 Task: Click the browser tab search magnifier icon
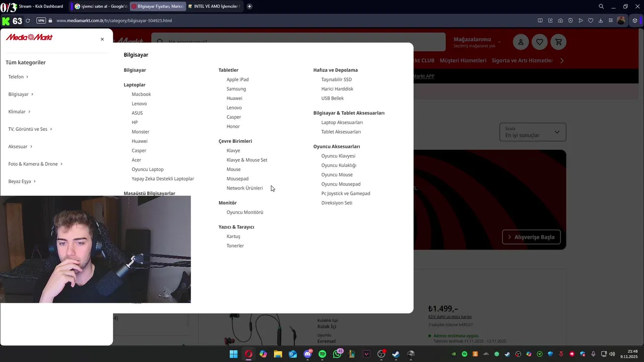pyautogui.click(x=601, y=7)
